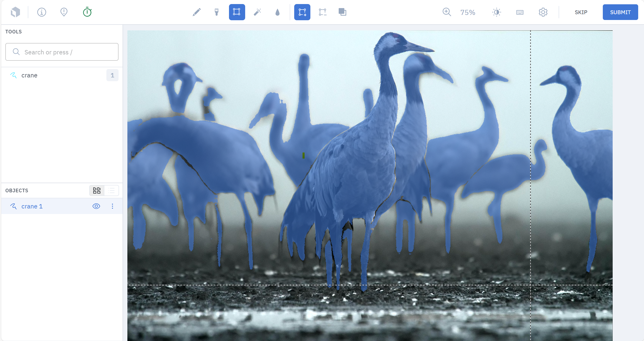Open the 75% zoom level menu

[x=468, y=12]
